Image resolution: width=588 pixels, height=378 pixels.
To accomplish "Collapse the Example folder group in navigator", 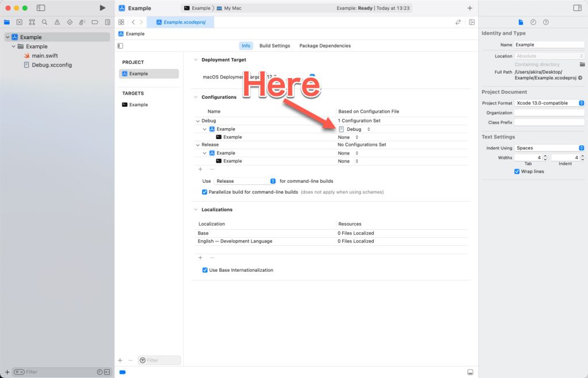I will coord(14,47).
